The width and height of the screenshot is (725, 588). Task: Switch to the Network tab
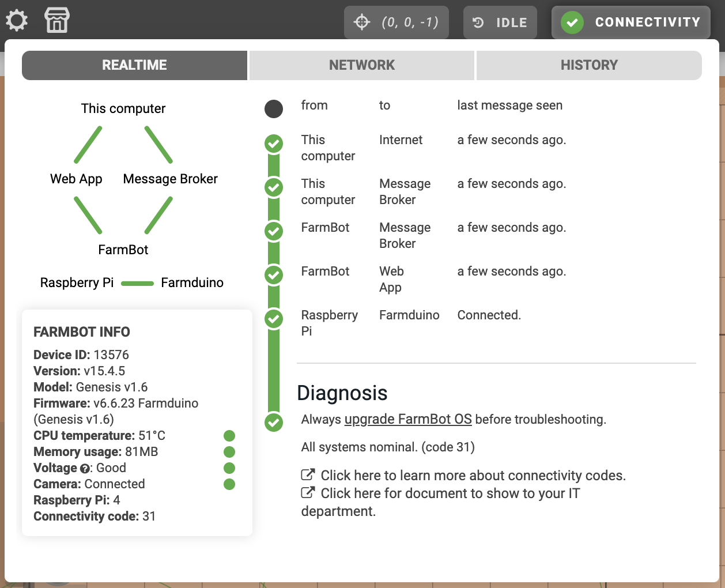click(x=362, y=65)
